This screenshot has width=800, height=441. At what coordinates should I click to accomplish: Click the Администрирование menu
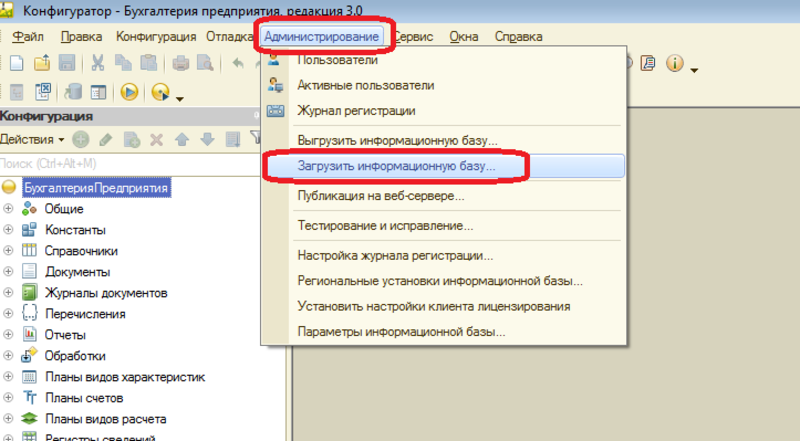[321, 37]
